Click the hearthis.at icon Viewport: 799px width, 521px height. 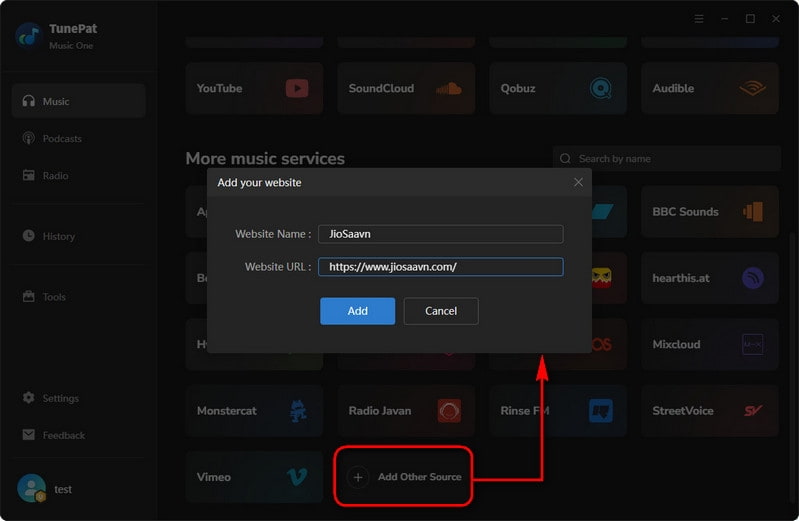(753, 278)
